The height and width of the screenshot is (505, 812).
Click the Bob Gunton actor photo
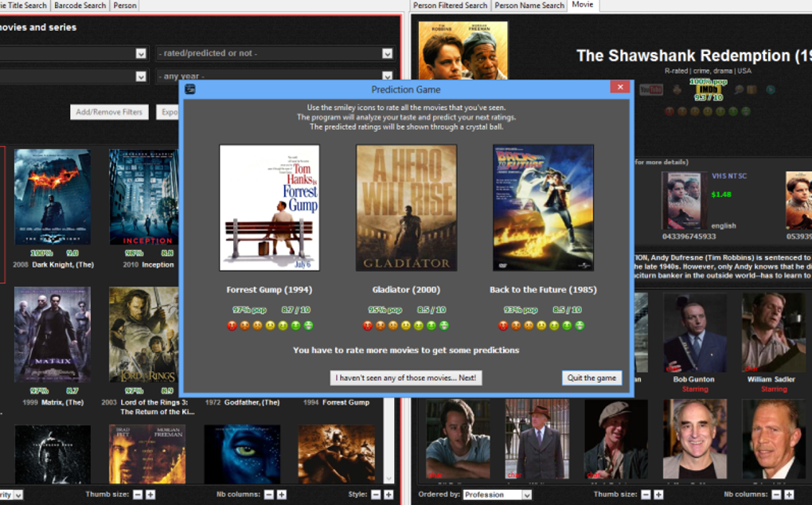pyautogui.click(x=694, y=333)
